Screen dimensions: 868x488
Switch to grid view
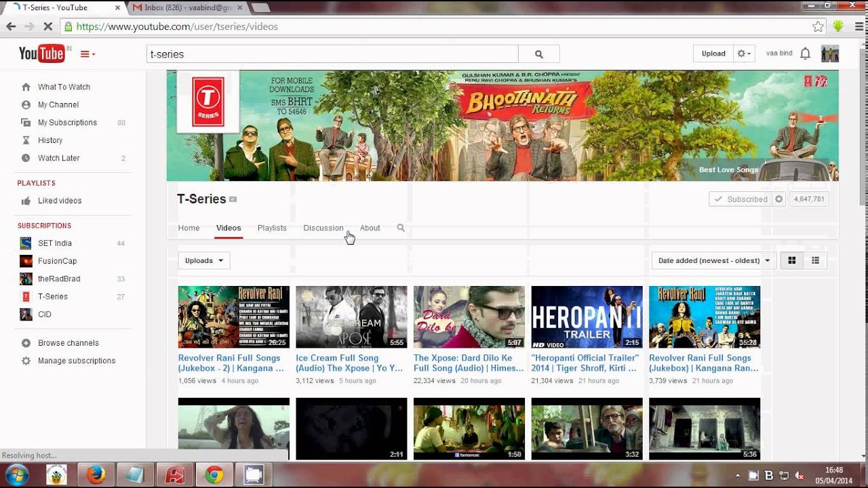click(x=791, y=260)
